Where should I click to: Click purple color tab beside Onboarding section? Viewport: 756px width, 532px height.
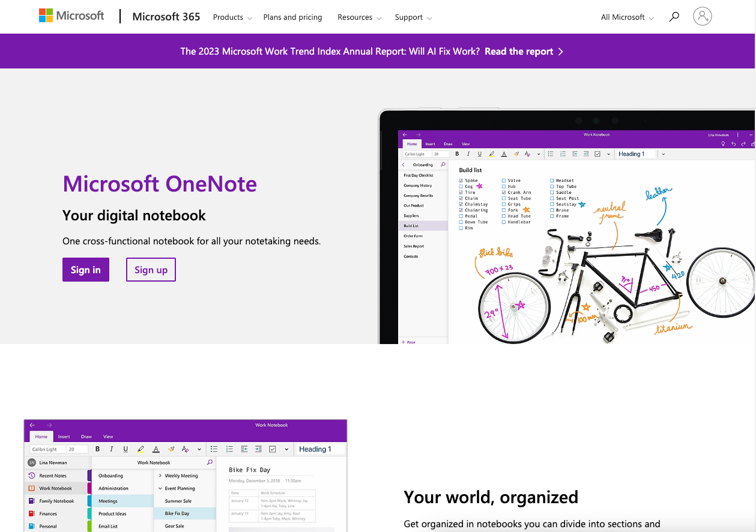pyautogui.click(x=89, y=476)
